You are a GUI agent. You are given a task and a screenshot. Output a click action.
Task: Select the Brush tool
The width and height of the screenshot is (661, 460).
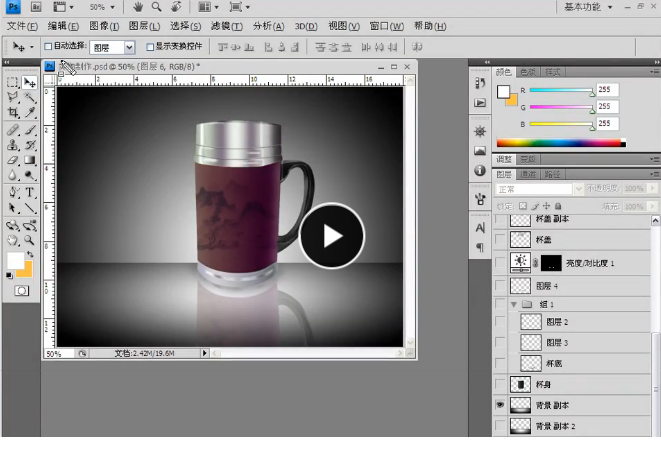[30, 130]
